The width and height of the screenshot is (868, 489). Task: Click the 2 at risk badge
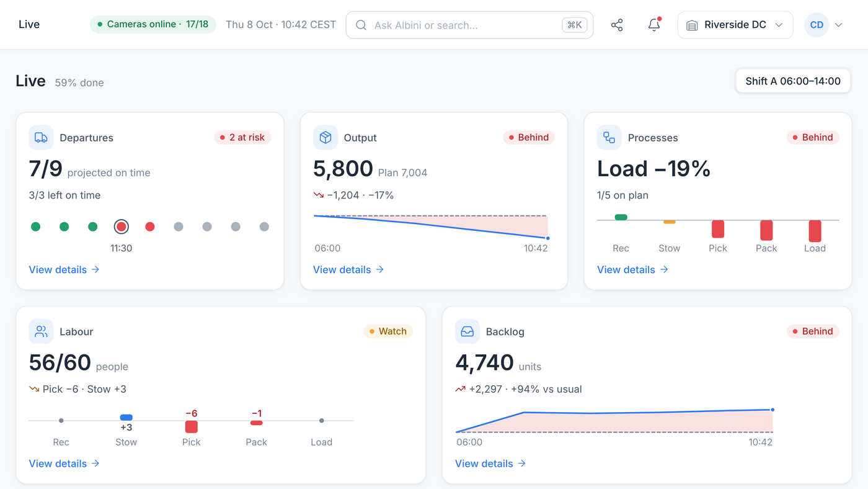coord(242,138)
